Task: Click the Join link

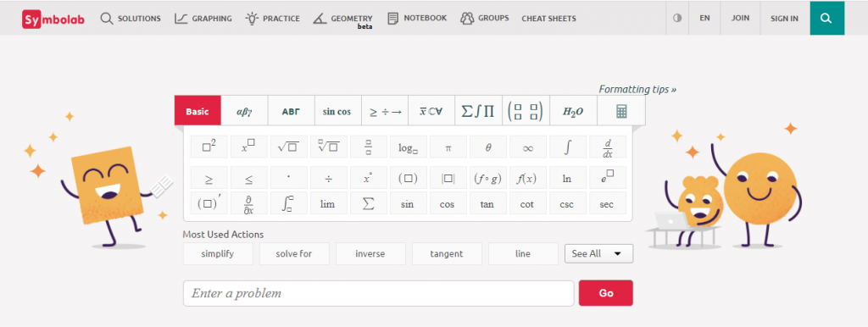Action: [x=740, y=18]
